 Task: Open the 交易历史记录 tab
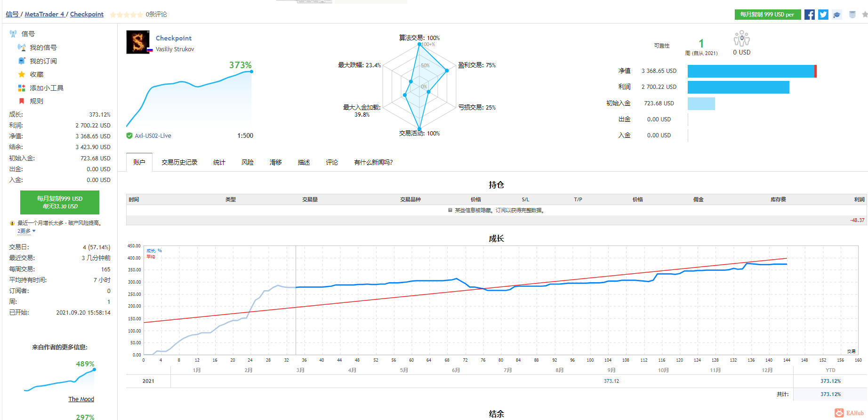tap(179, 162)
